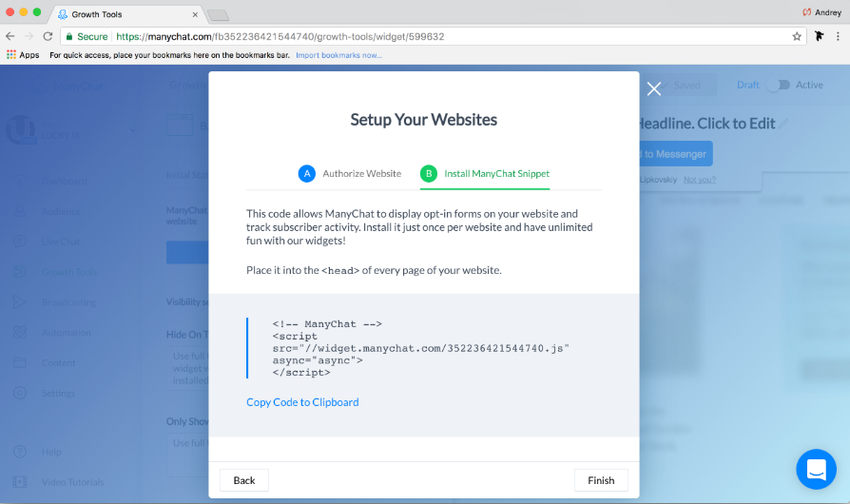Open the Apps bookmarks shortcut
This screenshot has width=850, height=504.
23,55
